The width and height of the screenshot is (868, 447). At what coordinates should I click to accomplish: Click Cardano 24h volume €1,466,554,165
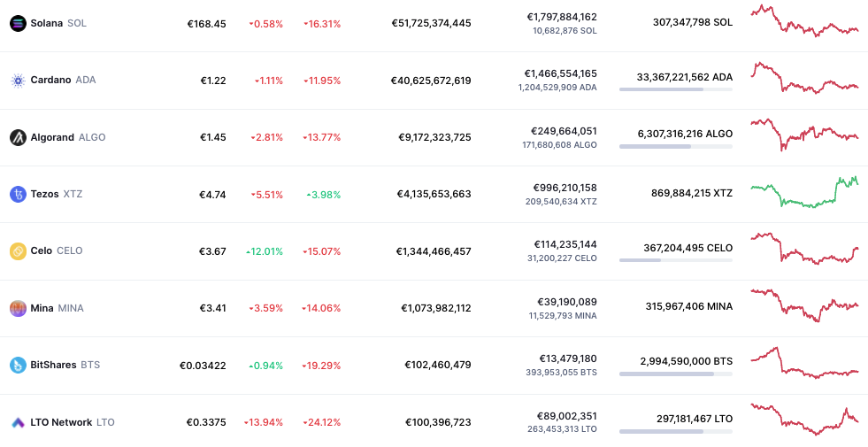561,73
